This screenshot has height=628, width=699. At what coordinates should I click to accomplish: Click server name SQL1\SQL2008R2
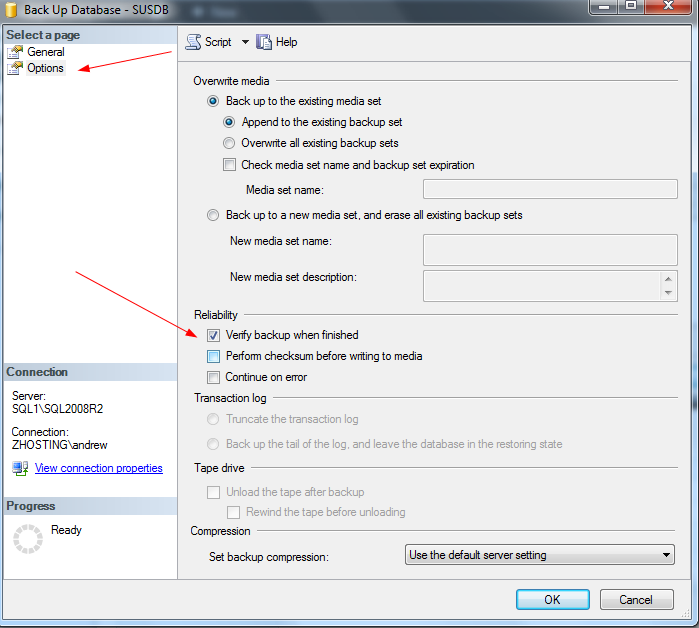(58, 409)
